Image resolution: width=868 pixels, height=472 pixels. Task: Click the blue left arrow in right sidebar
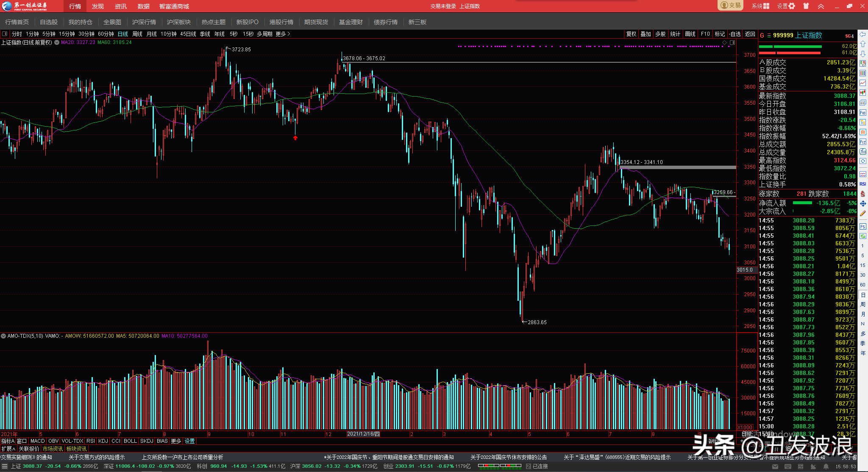(862, 34)
